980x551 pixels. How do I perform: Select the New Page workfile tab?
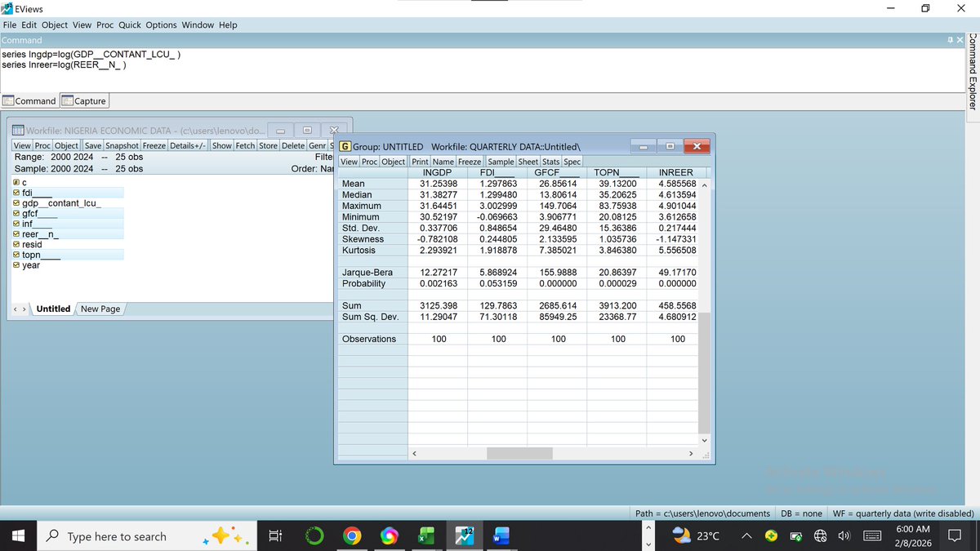100,309
